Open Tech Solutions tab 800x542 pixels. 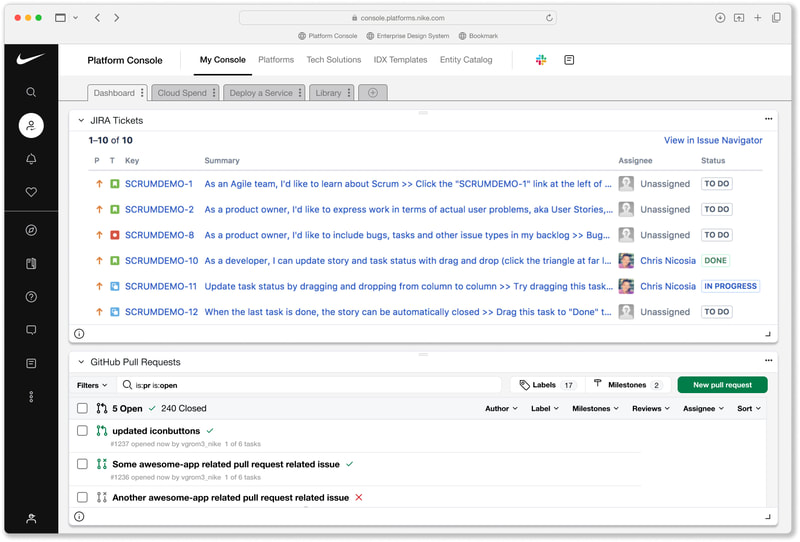334,60
